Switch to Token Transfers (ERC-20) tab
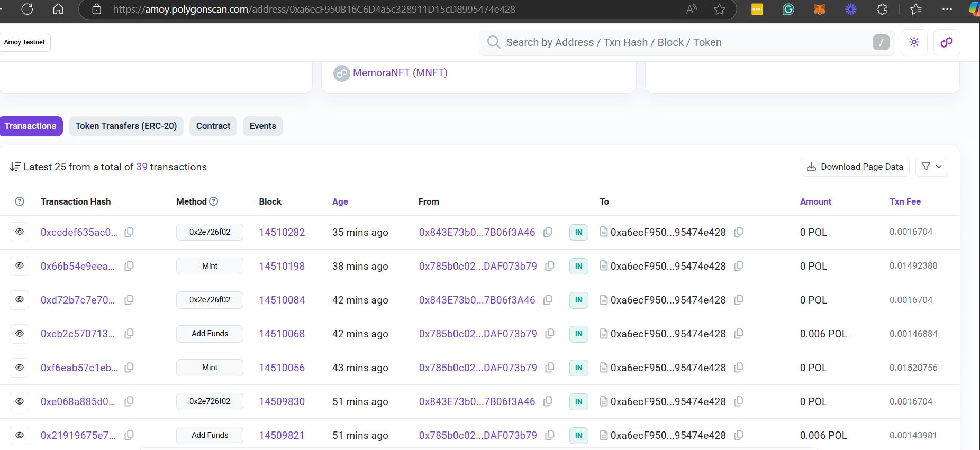Image resolution: width=980 pixels, height=450 pixels. 126,126
